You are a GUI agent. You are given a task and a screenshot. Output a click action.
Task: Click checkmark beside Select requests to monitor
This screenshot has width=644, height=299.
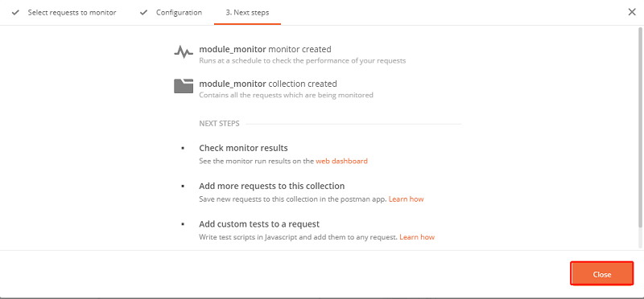tap(15, 13)
